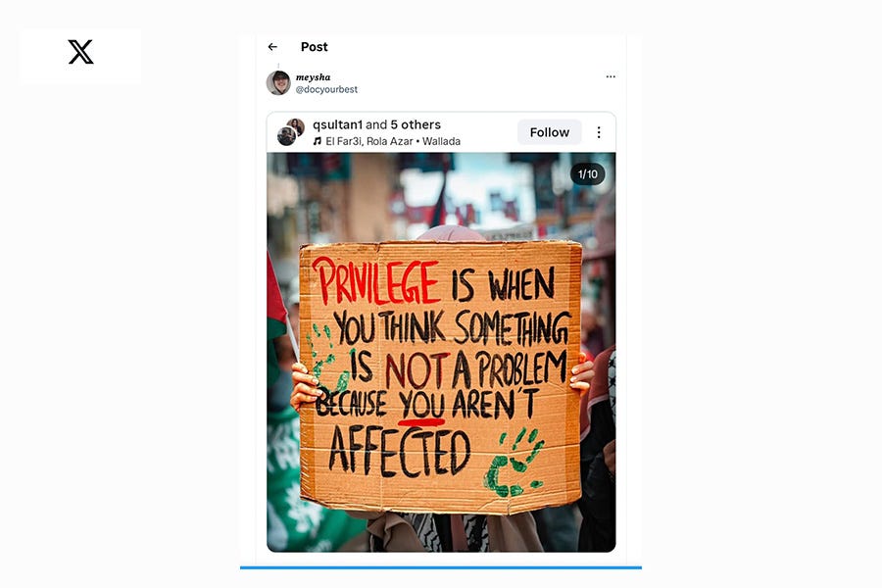Open the vertical three-dot menu beside Follow

click(x=599, y=132)
